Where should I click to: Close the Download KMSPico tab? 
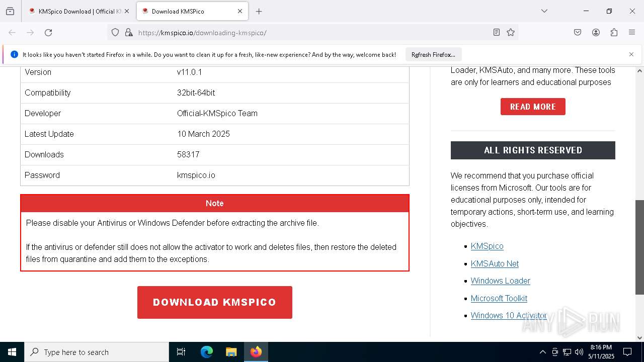[x=240, y=11]
